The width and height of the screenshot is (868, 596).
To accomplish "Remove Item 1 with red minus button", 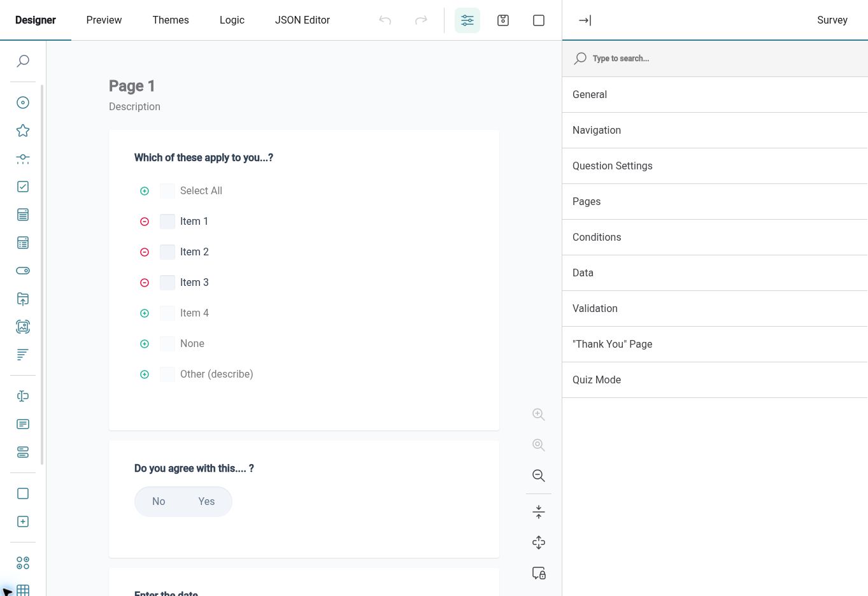I will point(145,222).
